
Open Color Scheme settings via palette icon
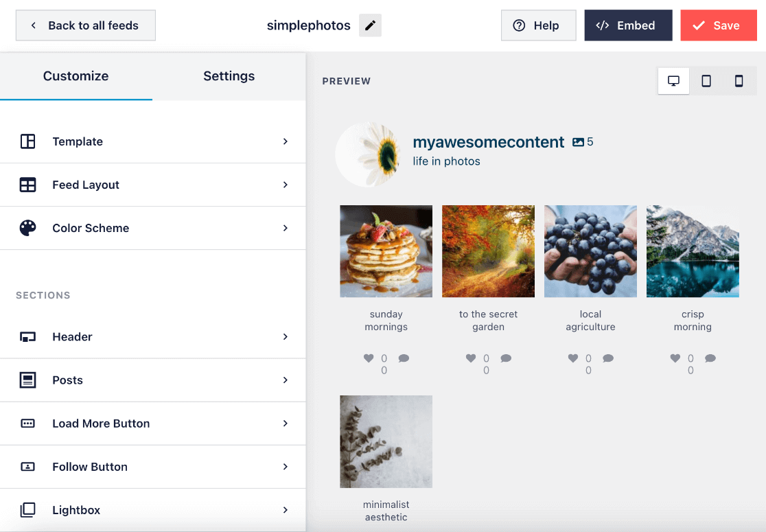pos(28,228)
